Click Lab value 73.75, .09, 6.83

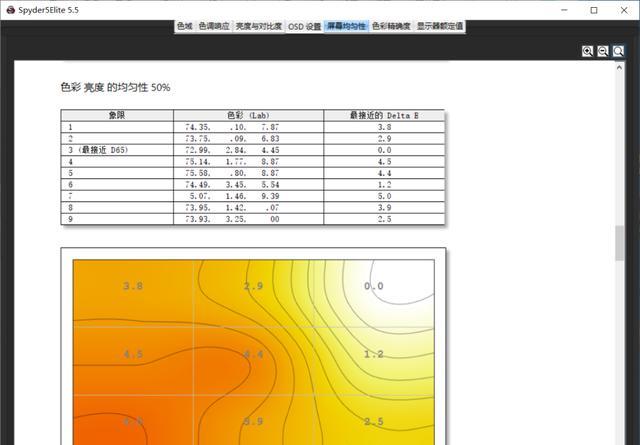[232, 138]
